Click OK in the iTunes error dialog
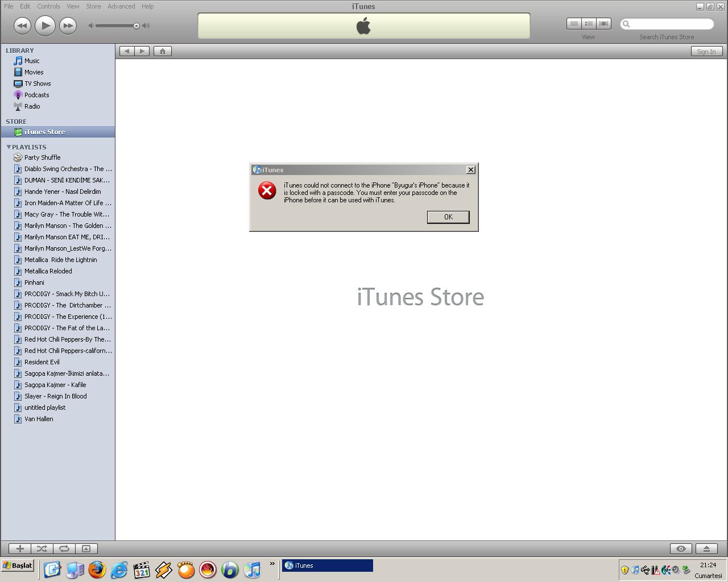Image resolution: width=728 pixels, height=582 pixels. [x=448, y=217]
